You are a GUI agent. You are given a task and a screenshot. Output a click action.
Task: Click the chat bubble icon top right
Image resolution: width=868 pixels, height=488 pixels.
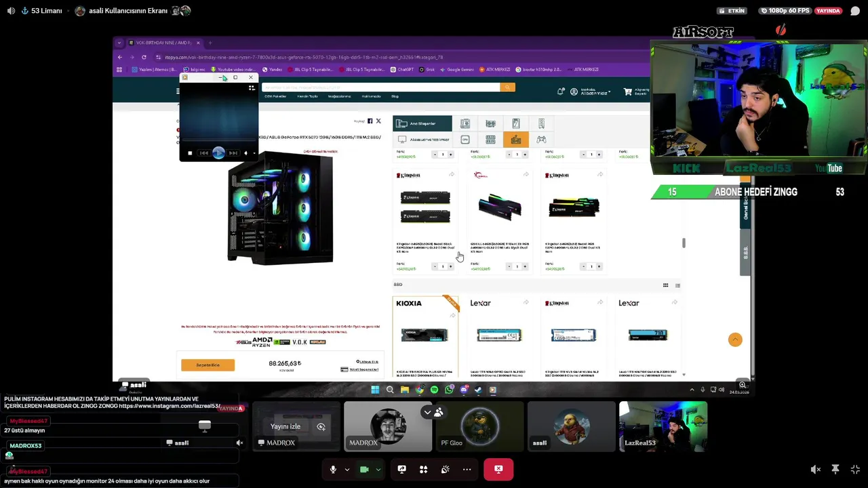click(855, 11)
